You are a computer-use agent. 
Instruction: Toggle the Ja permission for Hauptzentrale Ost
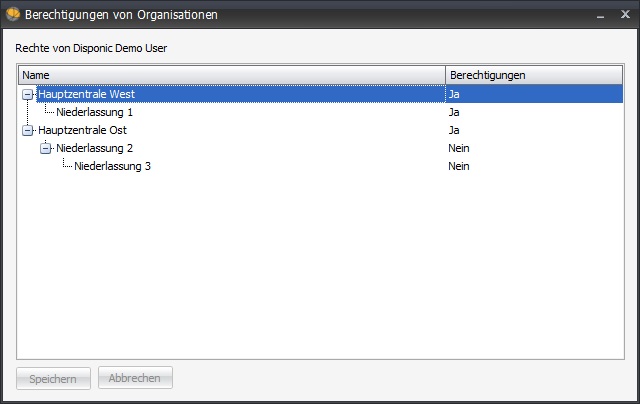click(x=454, y=130)
